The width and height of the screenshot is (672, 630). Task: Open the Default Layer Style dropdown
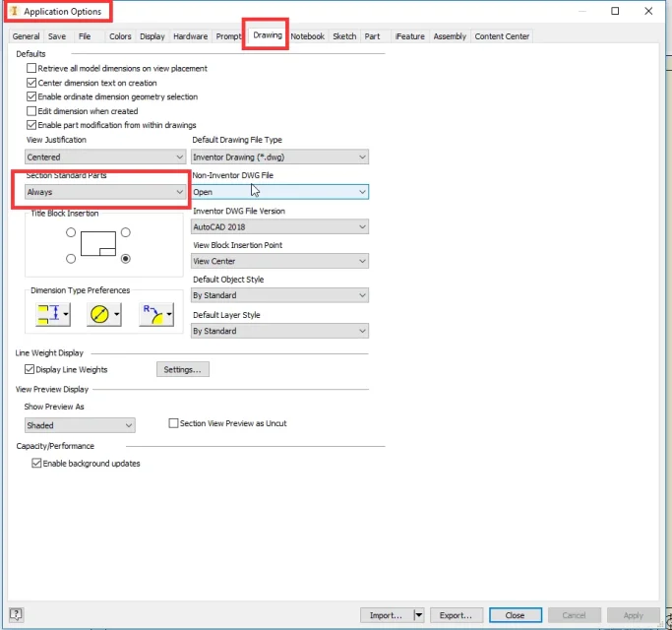click(279, 331)
